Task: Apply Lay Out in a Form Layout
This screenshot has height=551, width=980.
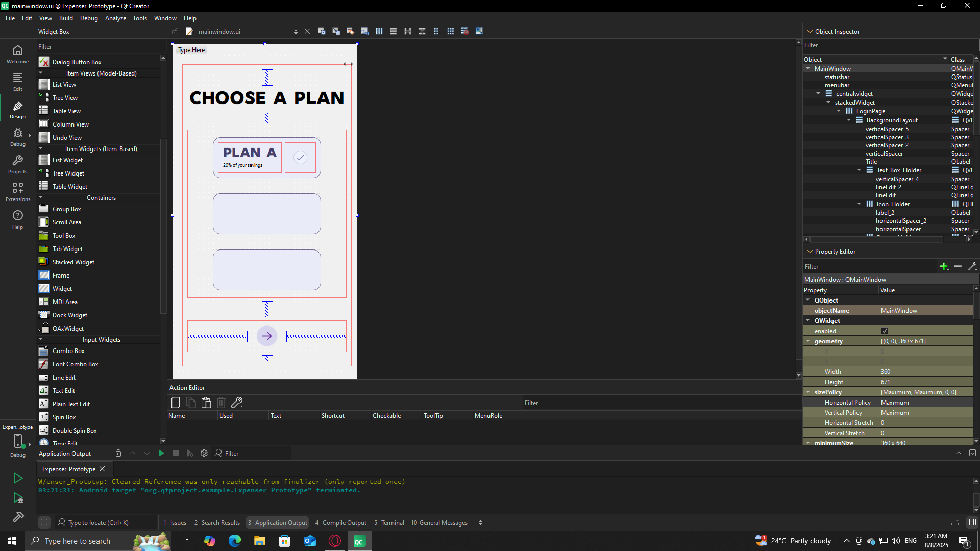Action: point(436,31)
